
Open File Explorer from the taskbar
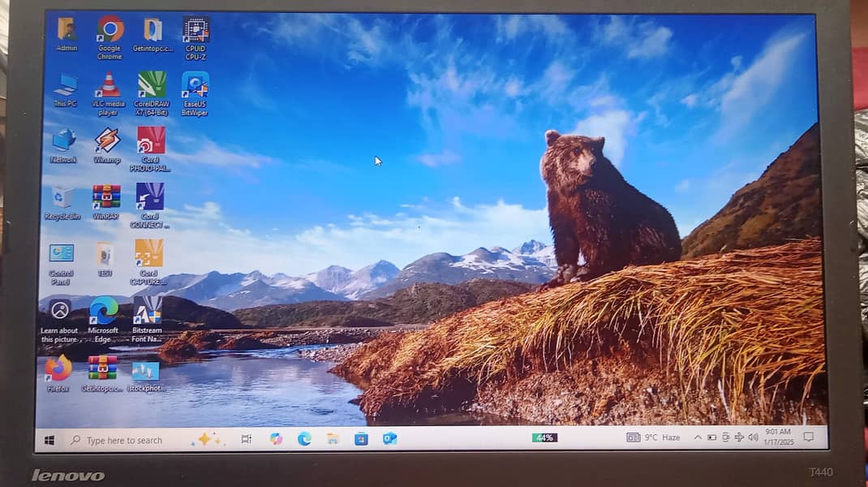tap(333, 439)
